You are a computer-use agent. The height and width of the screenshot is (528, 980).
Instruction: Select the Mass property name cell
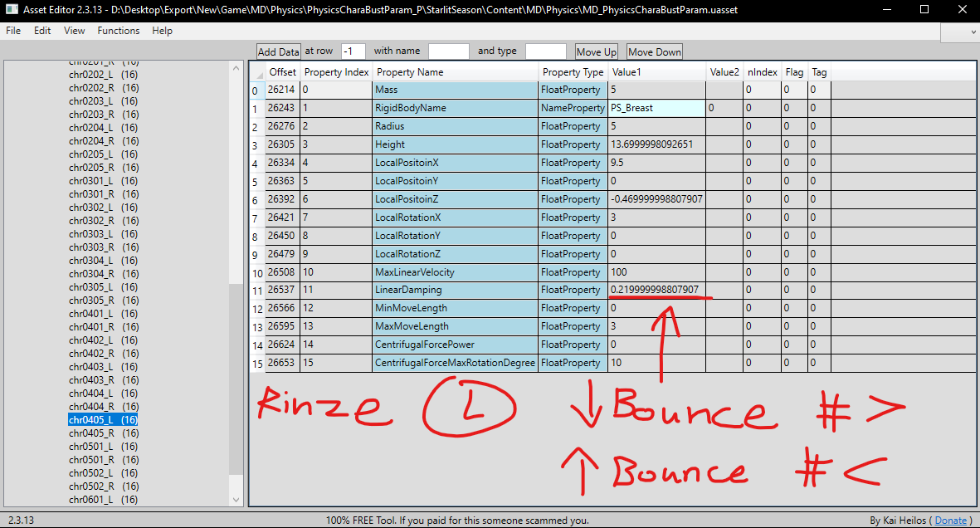click(455, 90)
